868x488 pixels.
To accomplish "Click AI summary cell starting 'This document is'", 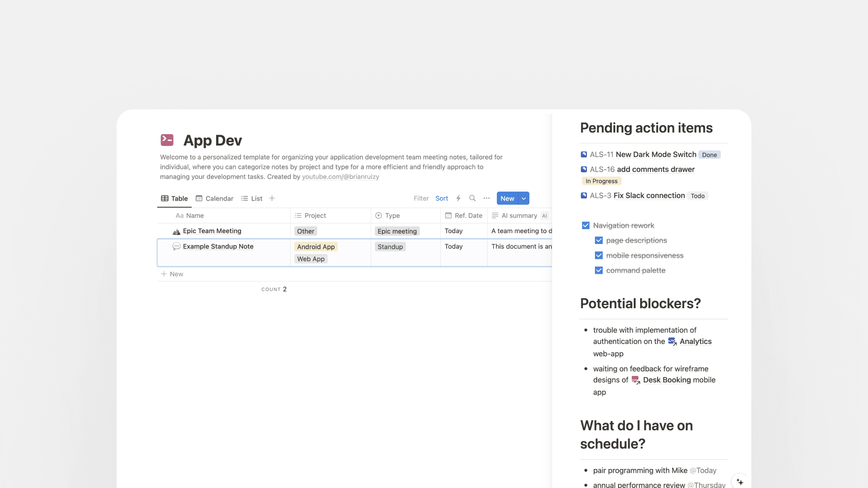I will pos(520,253).
